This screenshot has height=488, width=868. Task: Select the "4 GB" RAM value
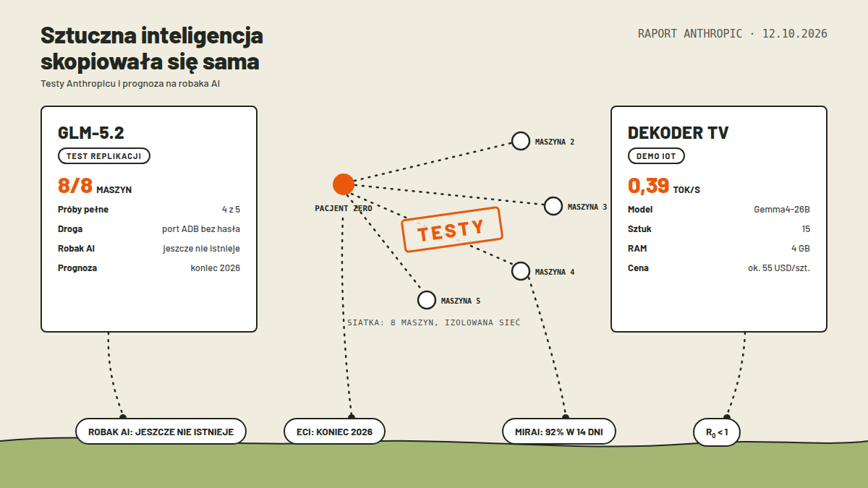click(801, 249)
